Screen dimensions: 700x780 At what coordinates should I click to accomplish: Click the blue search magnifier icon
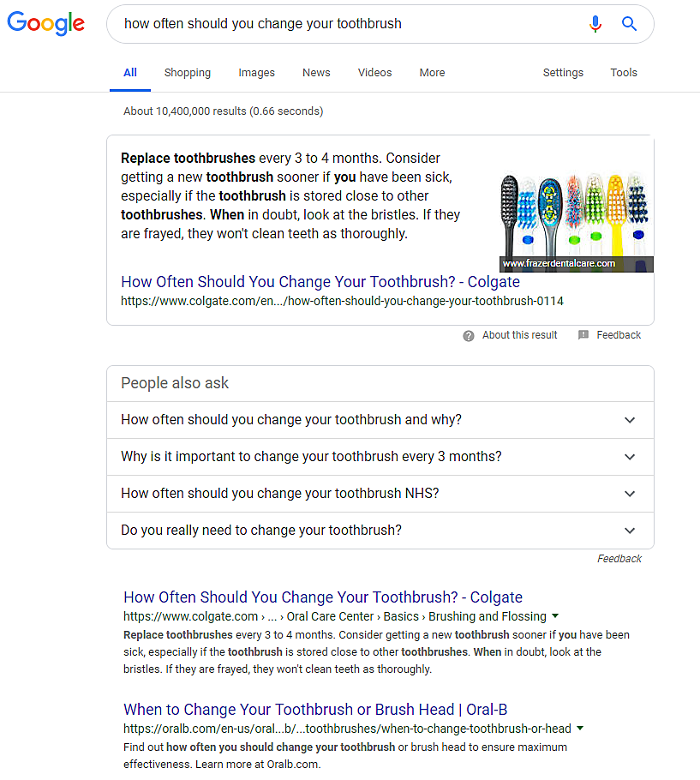[x=630, y=24]
